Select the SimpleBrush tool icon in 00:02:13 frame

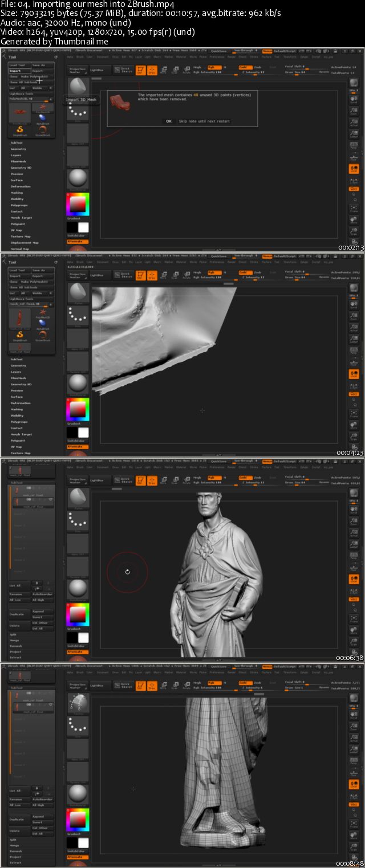[x=20, y=130]
